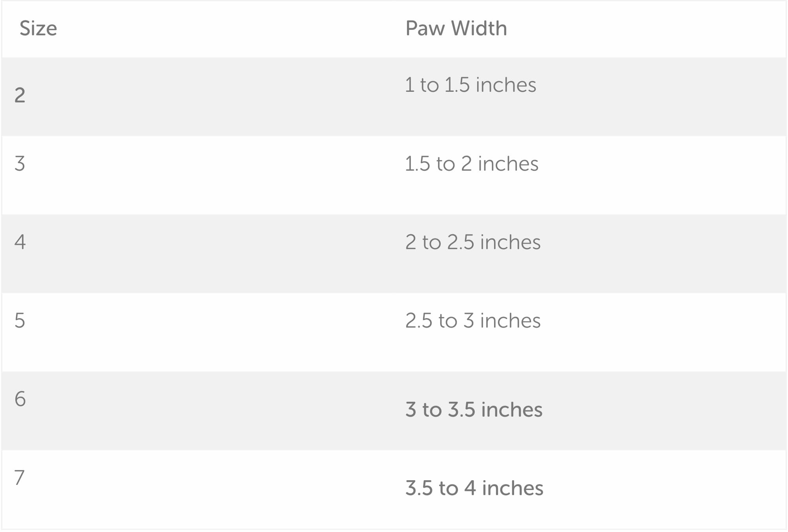
Task: Highlight the white row for size 7
Action: click(235, 489)
